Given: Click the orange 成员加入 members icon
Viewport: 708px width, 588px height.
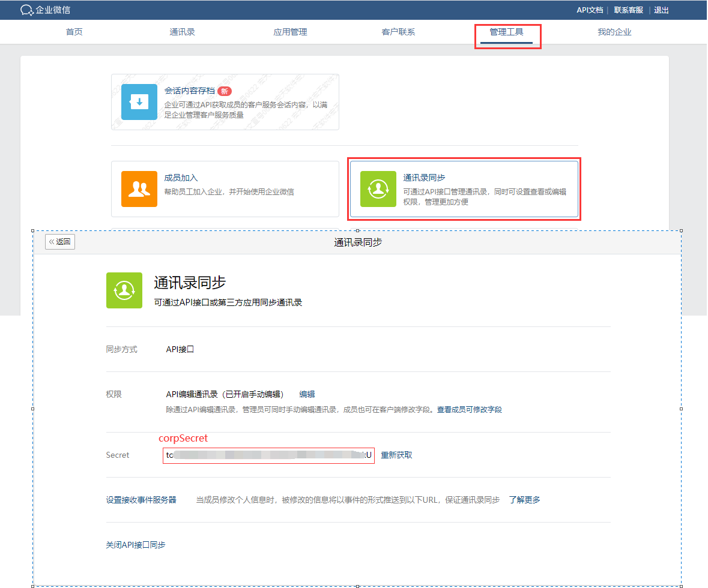Looking at the screenshot, I should click(x=139, y=189).
